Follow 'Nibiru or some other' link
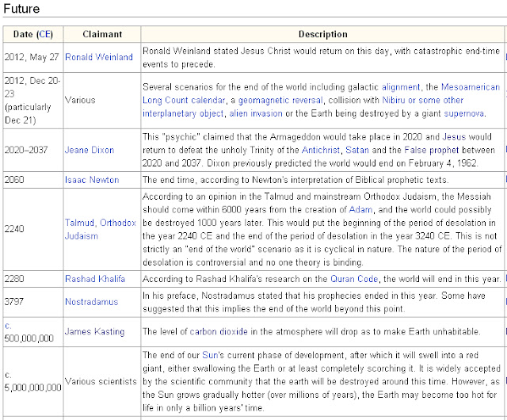The height and width of the screenshot is (420, 507). click(x=422, y=100)
